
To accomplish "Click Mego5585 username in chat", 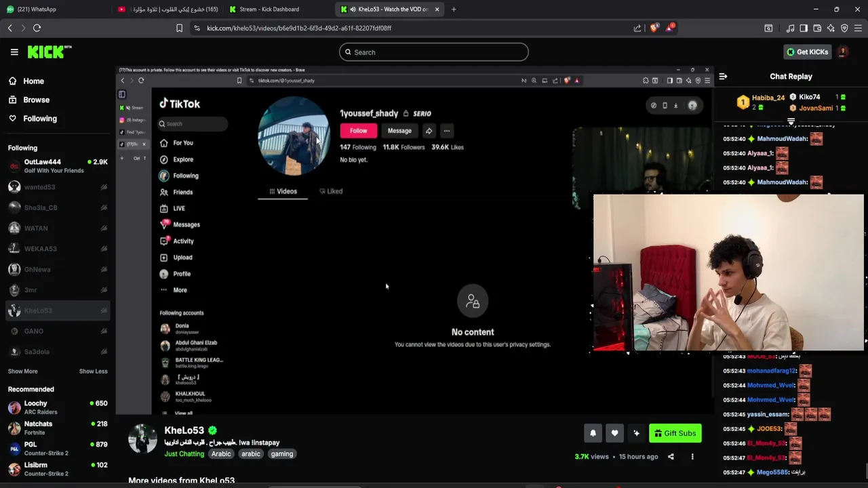I will (772, 472).
